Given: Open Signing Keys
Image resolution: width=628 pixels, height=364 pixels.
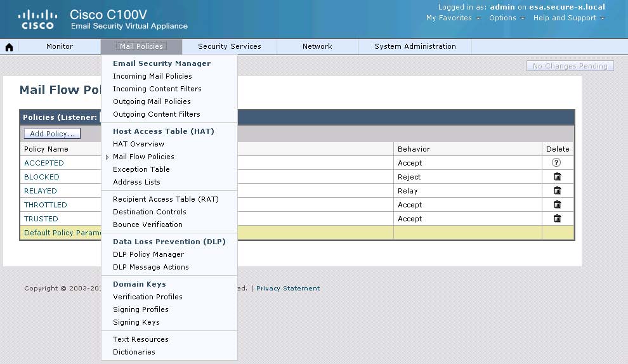Looking at the screenshot, I should [136, 322].
